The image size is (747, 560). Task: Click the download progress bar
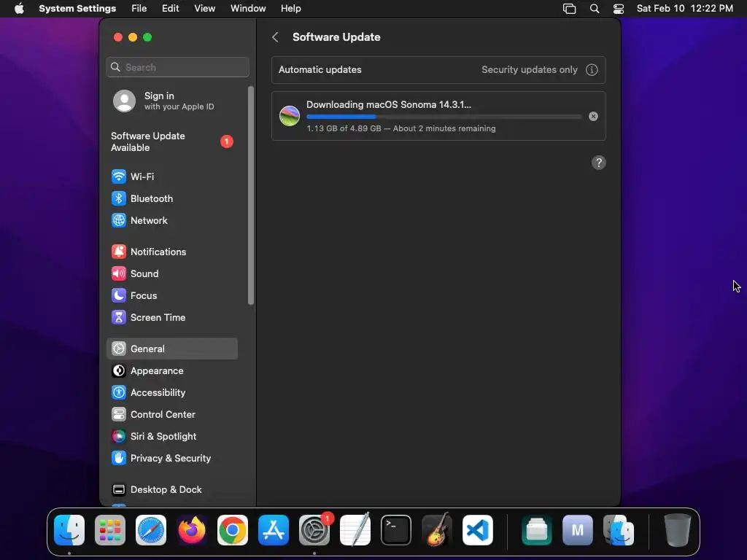[x=444, y=117]
